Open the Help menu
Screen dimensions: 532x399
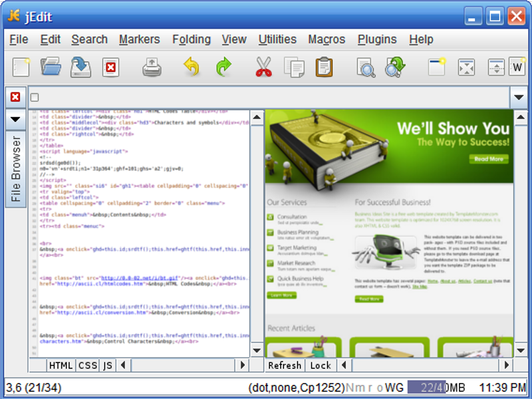(421, 39)
